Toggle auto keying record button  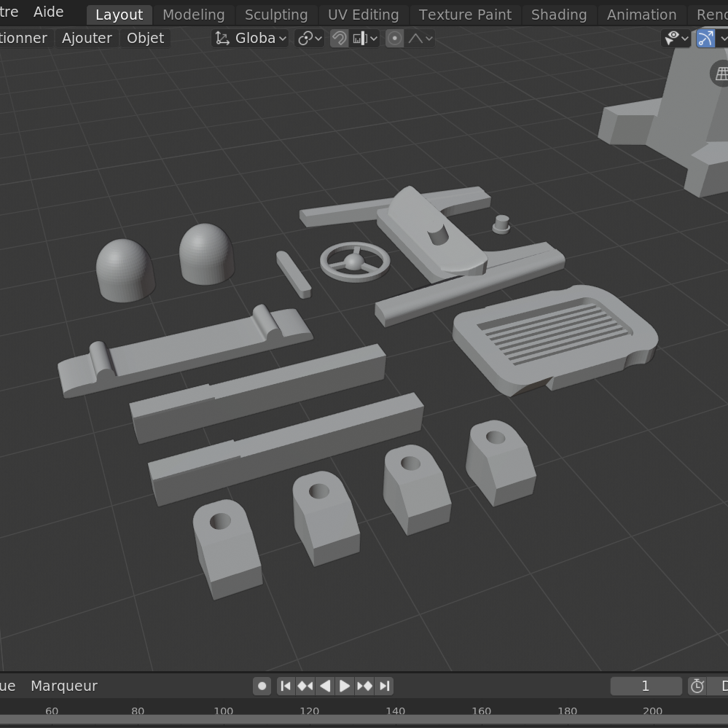[262, 686]
